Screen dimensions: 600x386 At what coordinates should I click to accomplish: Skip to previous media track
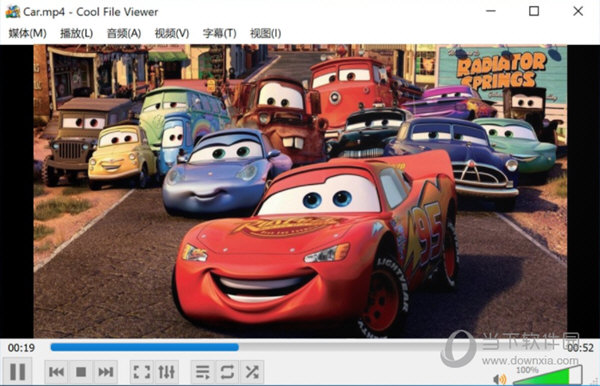coord(57,372)
